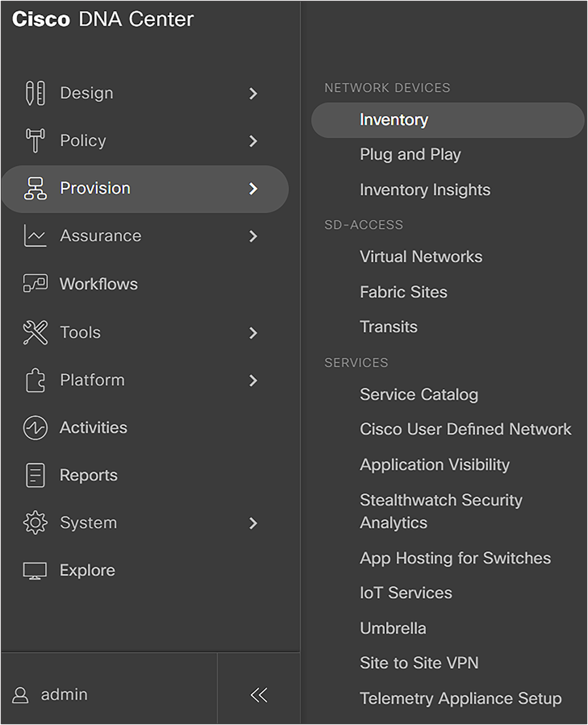This screenshot has width=588, height=725.
Task: Click the Platform puzzle-piece icon
Action: (35, 380)
